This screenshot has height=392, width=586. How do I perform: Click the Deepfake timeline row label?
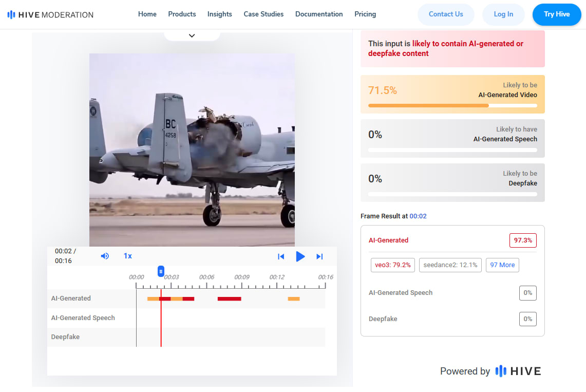[x=65, y=337]
